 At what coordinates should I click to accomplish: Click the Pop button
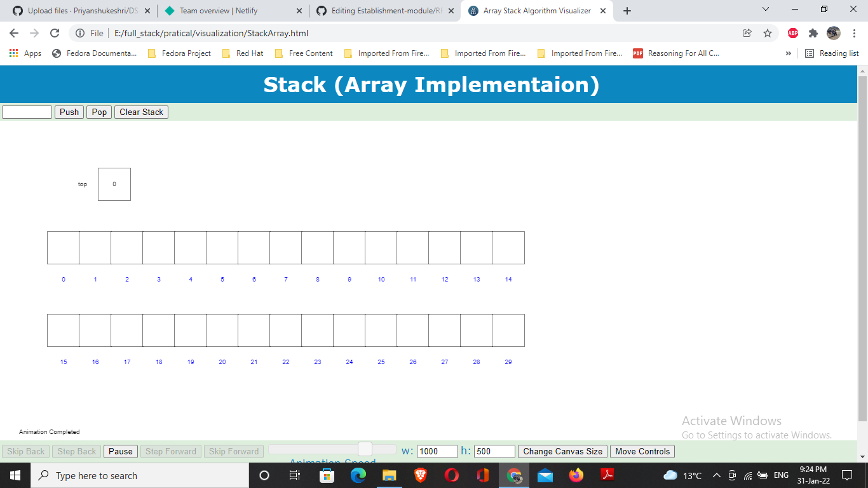coord(99,112)
